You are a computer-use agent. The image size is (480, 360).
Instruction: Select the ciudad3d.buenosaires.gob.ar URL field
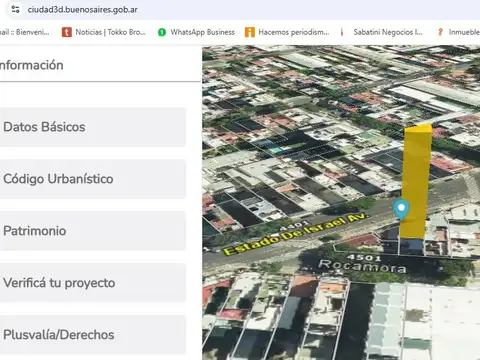(x=83, y=10)
